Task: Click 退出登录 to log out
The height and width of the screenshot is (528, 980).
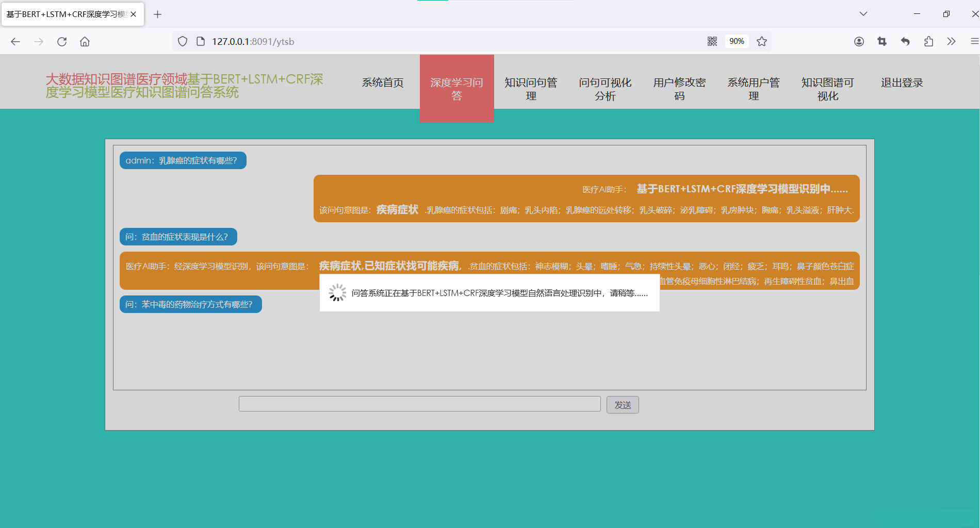Action: click(x=901, y=82)
